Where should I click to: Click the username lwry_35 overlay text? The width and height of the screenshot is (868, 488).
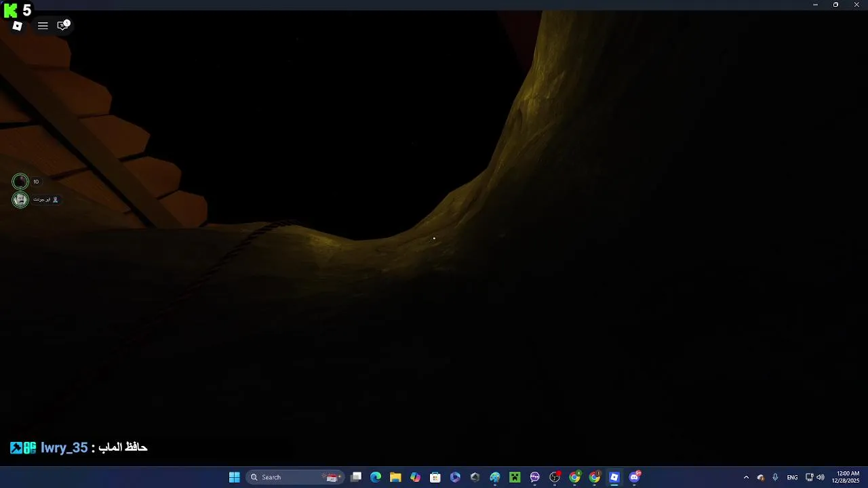[64, 447]
